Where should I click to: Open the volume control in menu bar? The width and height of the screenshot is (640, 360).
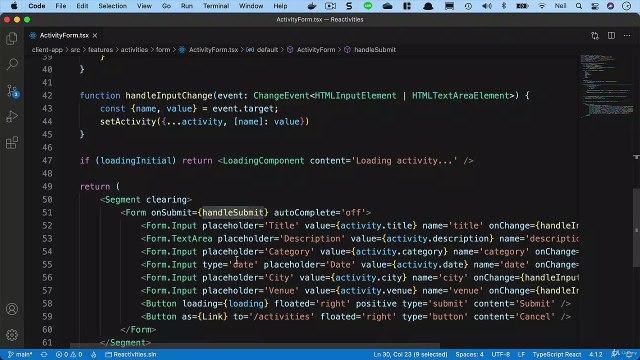[x=487, y=6]
